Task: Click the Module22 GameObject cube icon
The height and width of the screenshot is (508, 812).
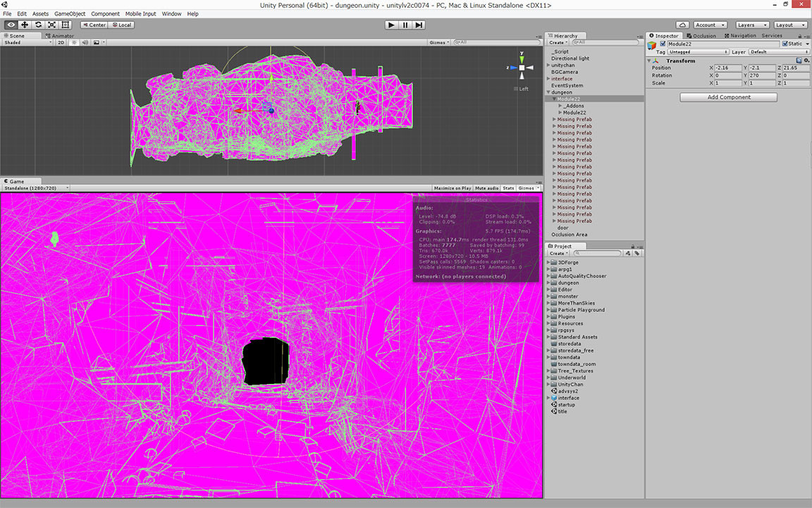Action: (652, 46)
